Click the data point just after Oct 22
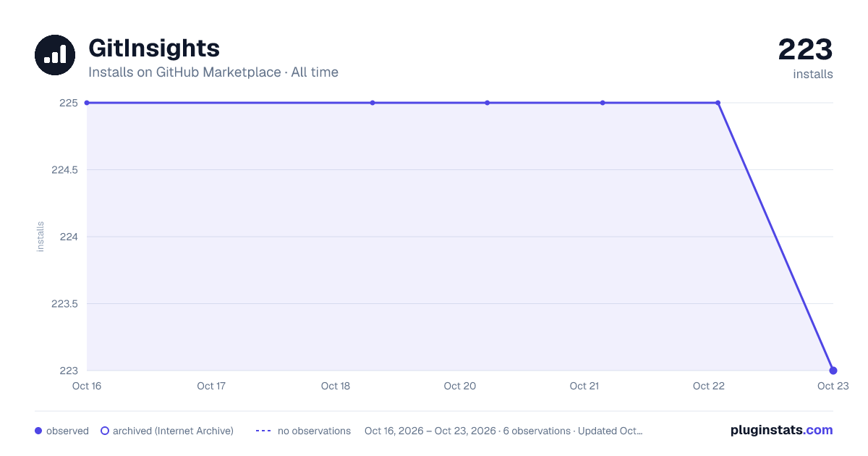This screenshot has height=456, width=868. click(718, 103)
